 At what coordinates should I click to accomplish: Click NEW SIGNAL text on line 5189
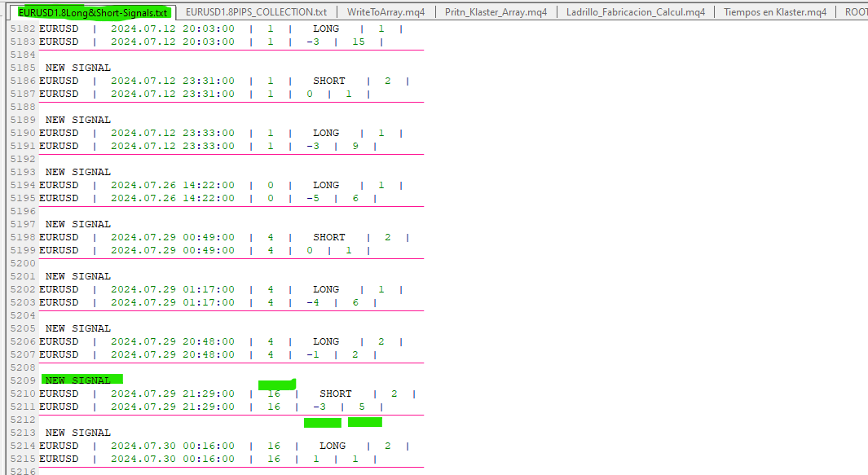[78, 120]
